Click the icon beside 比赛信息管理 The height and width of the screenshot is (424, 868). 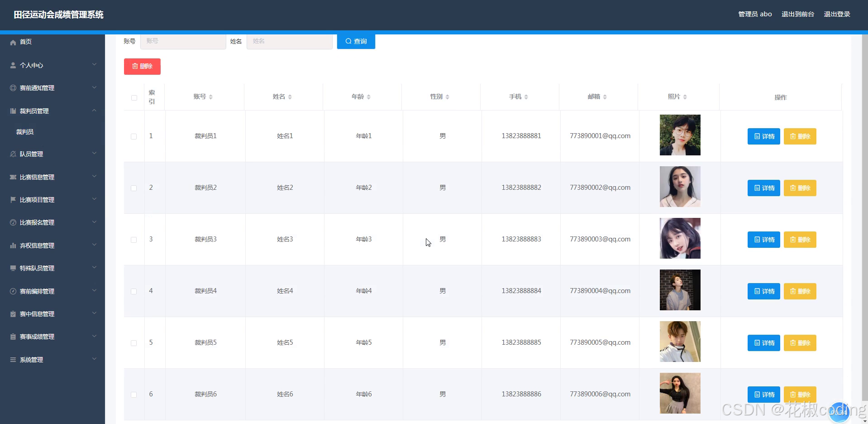point(13,177)
